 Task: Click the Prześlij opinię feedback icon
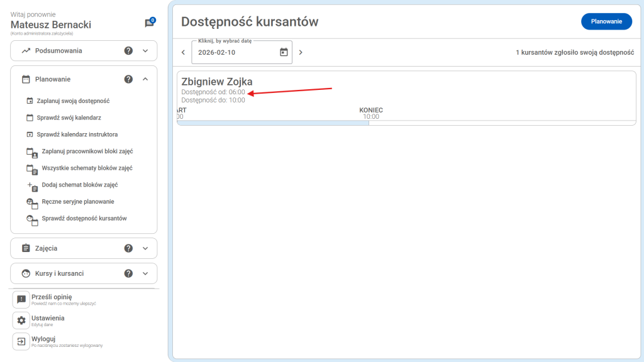(x=21, y=300)
